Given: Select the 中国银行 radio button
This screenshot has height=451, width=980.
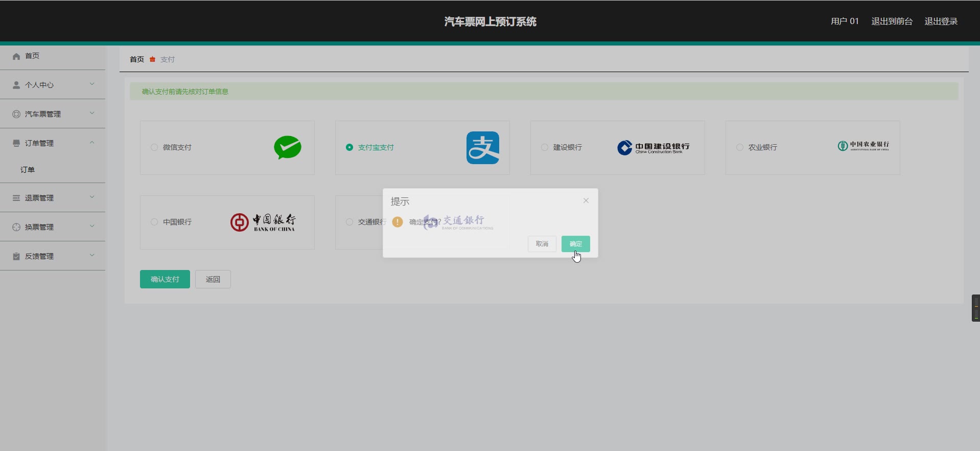Looking at the screenshot, I should pos(154,222).
